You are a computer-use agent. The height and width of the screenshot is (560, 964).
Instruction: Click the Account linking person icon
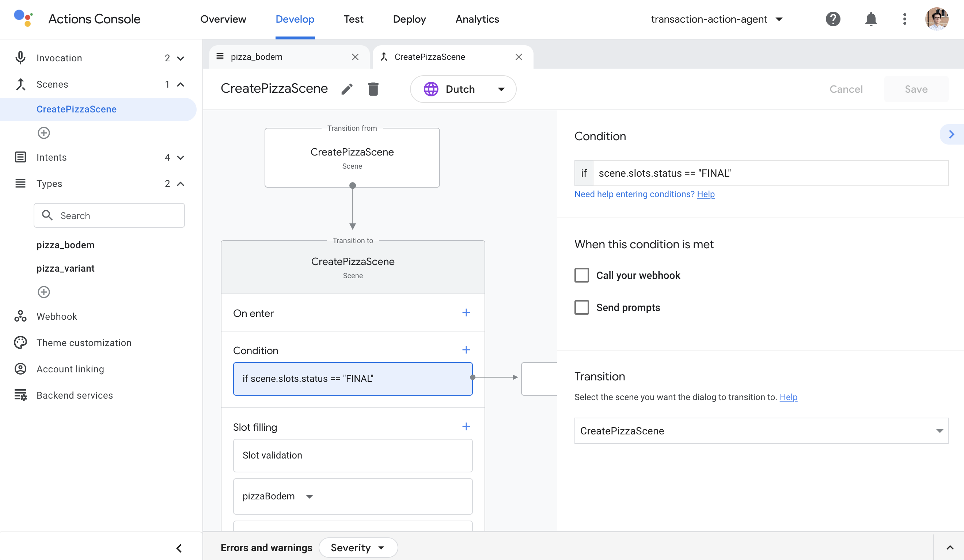point(21,369)
